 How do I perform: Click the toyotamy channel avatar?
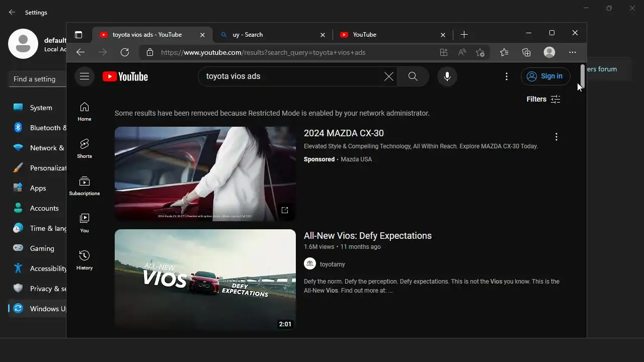(310, 264)
